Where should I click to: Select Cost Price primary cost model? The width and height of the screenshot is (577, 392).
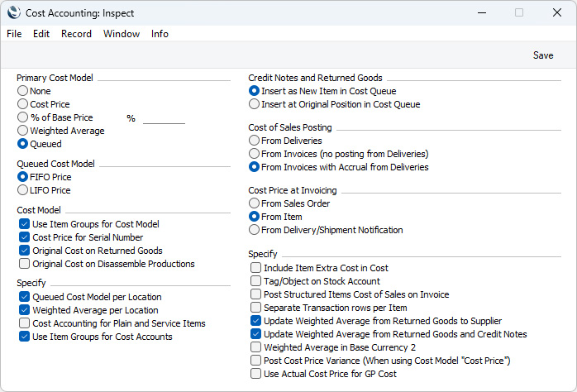tap(23, 104)
